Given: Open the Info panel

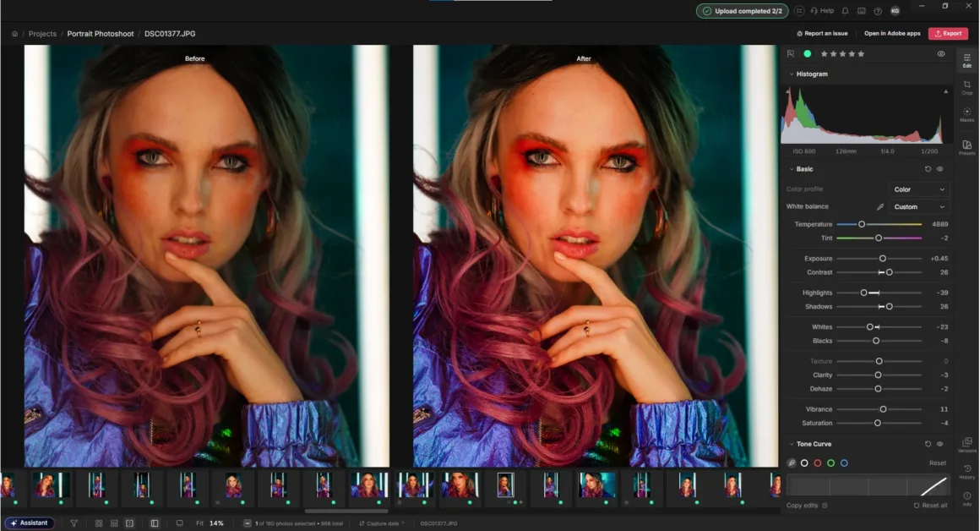Looking at the screenshot, I should click(966, 499).
